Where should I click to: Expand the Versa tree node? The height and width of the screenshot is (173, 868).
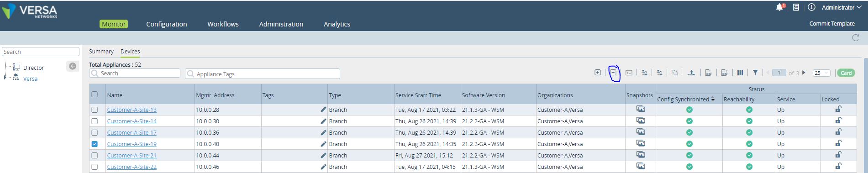[5, 78]
